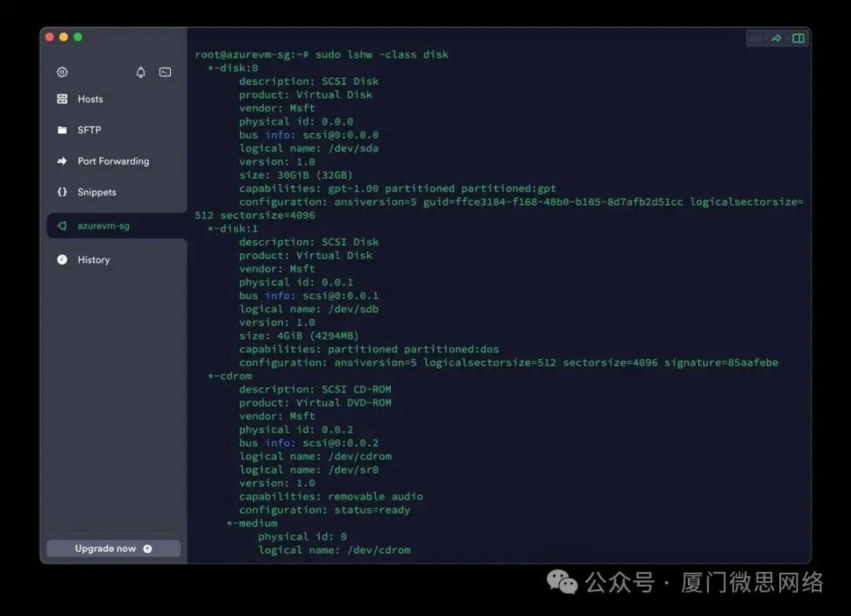Viewport: 851px width, 616px height.
Task: Click 'logical name: /dev/sdb' line
Action: [x=309, y=309]
